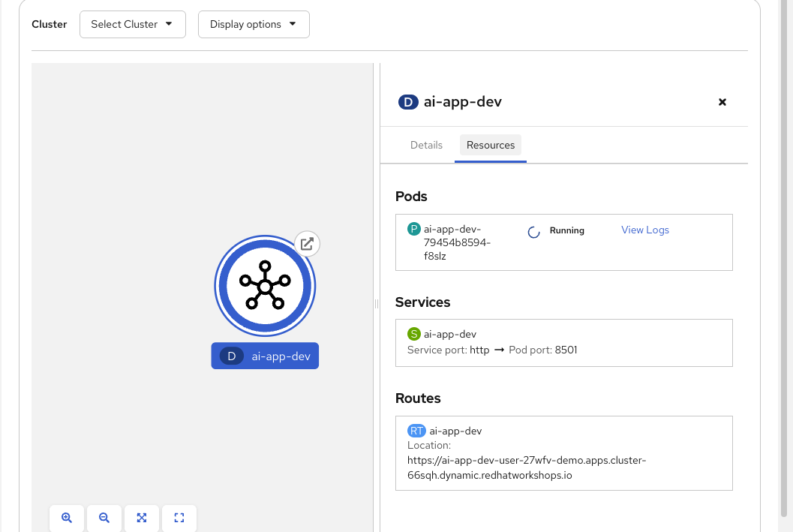Click the zoom out magnifier icon
Screen dimensions: 793x532
[x=104, y=518]
